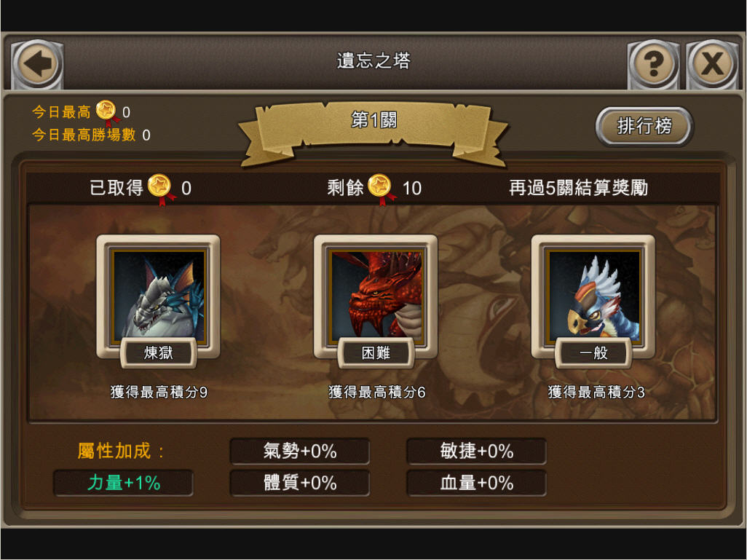Select the 敏捷+0% attribute bonus

476,451
